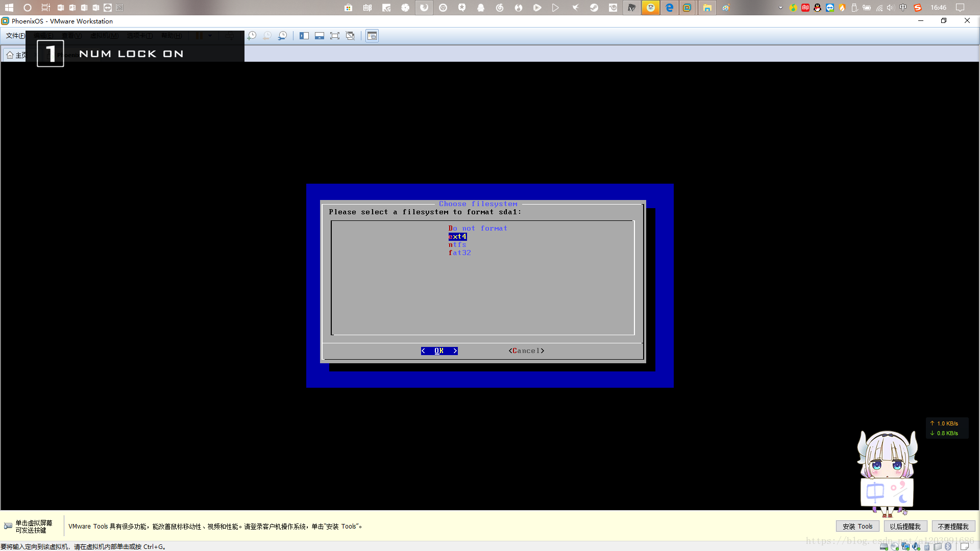Screen dimensions: 980x551
Task: Open the snapshot manager icon
Action: click(282, 36)
